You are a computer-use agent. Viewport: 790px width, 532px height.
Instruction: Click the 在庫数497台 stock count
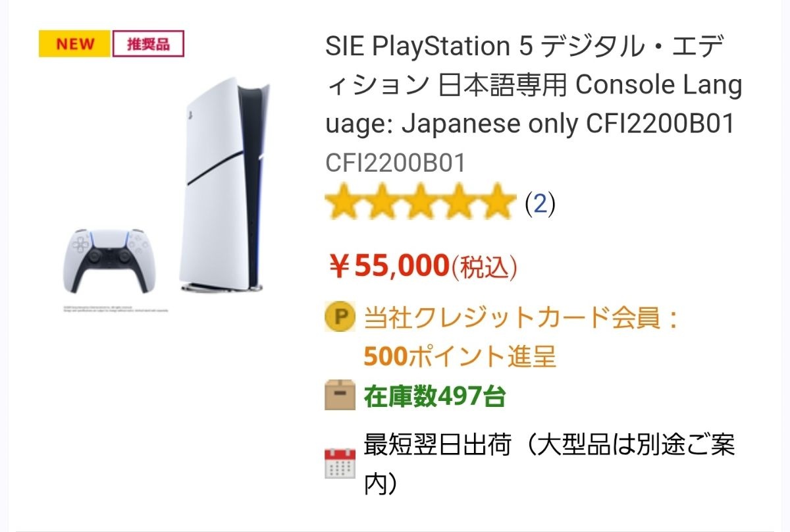pyautogui.click(x=434, y=396)
